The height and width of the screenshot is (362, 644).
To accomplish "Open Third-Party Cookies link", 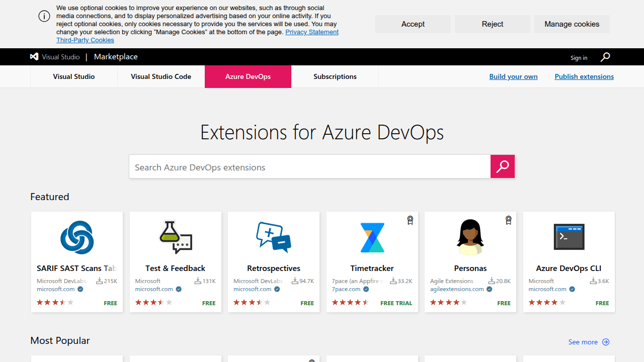I will 85,40.
